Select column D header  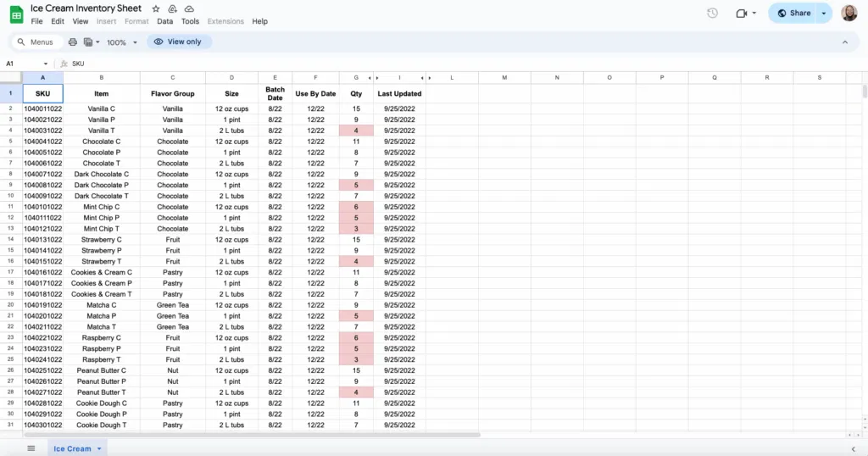(231, 78)
